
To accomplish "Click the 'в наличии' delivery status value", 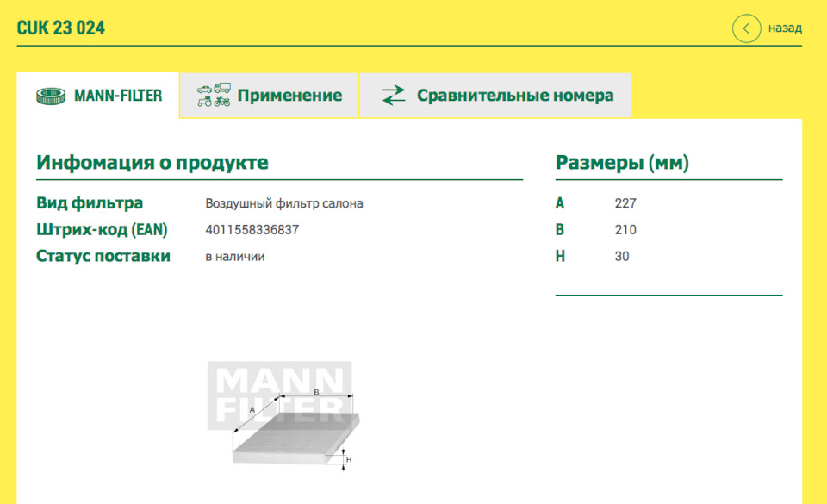I will 234,257.
